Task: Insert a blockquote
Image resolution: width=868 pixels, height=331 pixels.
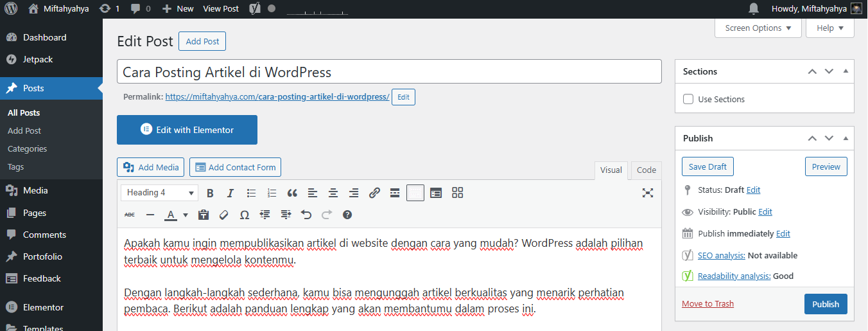Action: pos(292,193)
